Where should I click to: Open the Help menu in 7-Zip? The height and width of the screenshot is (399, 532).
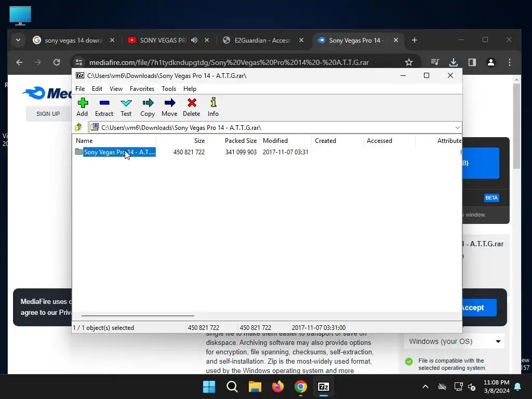(x=190, y=88)
